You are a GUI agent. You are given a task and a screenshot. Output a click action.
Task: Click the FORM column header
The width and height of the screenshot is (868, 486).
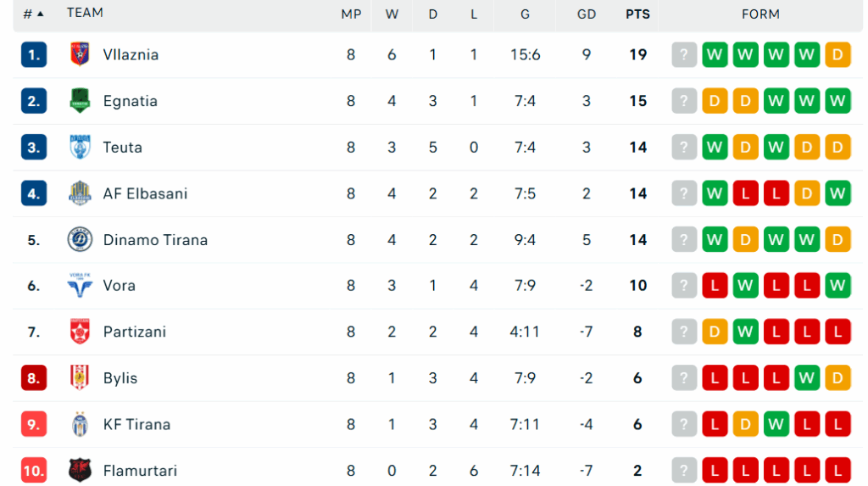click(x=760, y=14)
